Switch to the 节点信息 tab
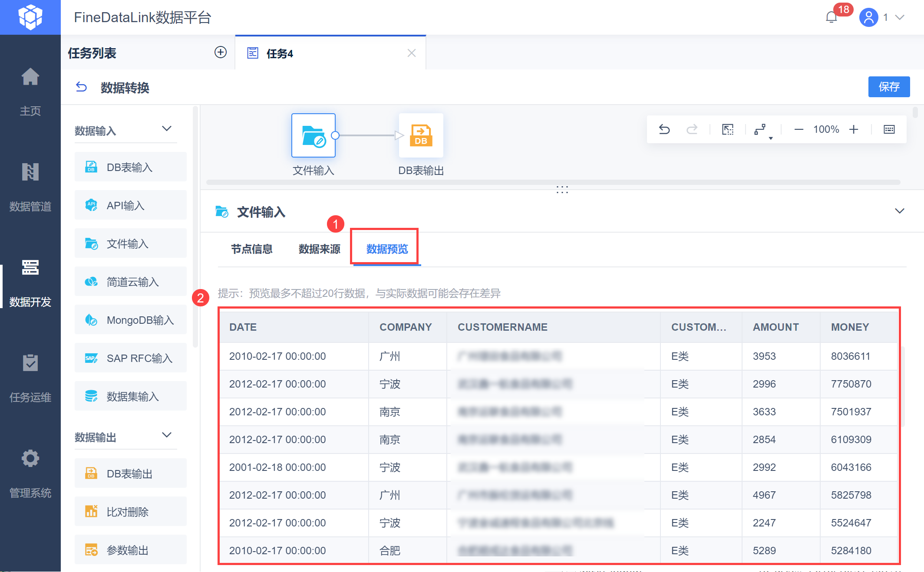The width and height of the screenshot is (924, 572). click(251, 249)
